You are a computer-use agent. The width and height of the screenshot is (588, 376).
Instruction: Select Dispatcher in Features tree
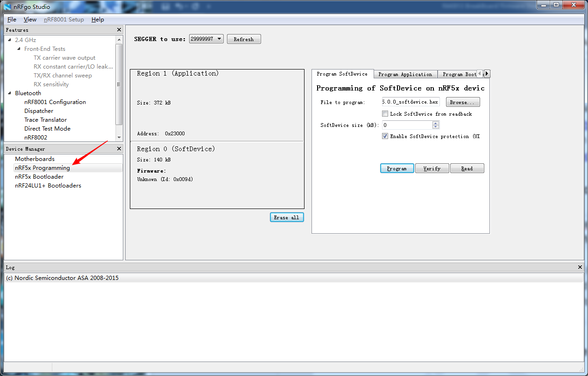point(39,111)
